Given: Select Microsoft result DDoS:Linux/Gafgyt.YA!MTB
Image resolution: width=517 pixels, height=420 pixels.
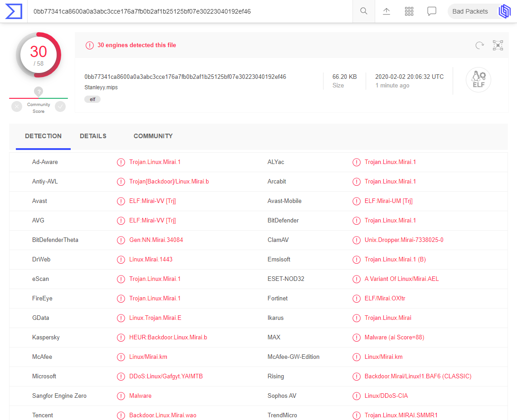Looking at the screenshot, I should point(166,376).
